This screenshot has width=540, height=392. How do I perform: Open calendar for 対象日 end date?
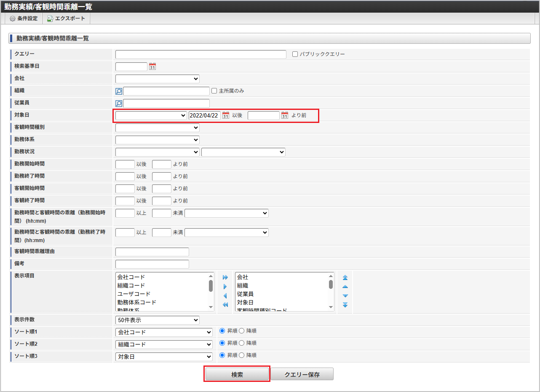click(285, 115)
